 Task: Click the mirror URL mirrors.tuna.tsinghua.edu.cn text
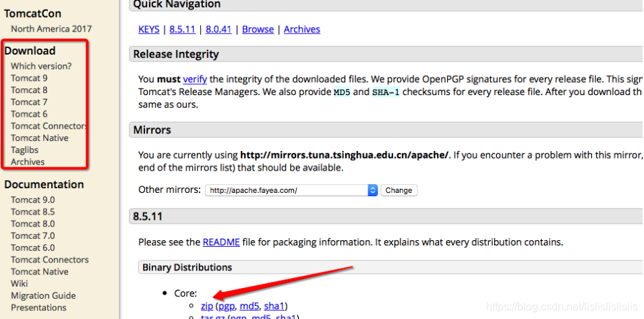pos(345,155)
